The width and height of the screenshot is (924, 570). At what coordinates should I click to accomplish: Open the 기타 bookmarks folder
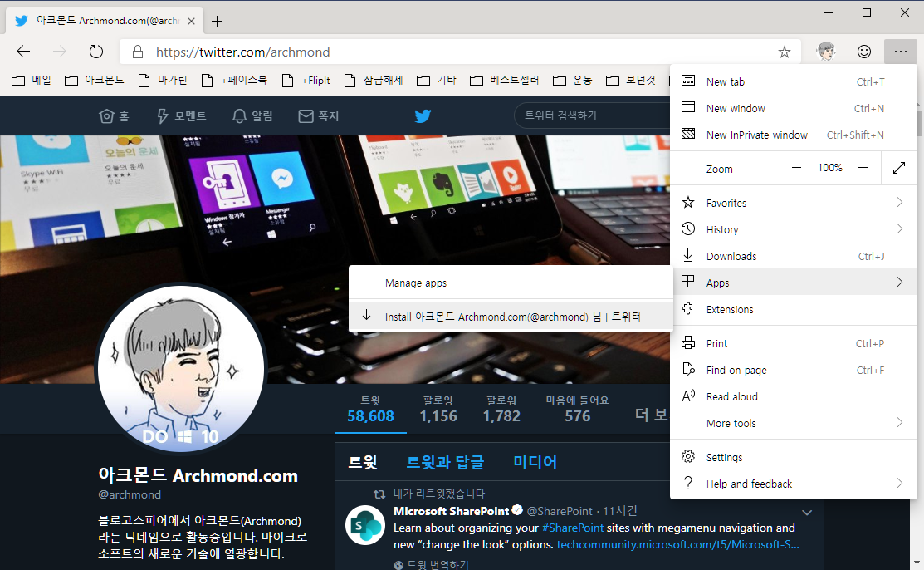click(437, 81)
